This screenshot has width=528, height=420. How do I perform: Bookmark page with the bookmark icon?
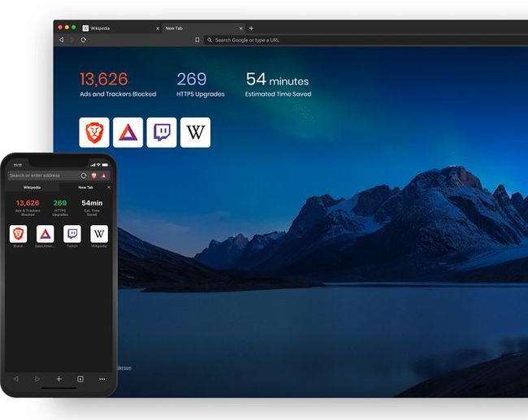[x=197, y=40]
